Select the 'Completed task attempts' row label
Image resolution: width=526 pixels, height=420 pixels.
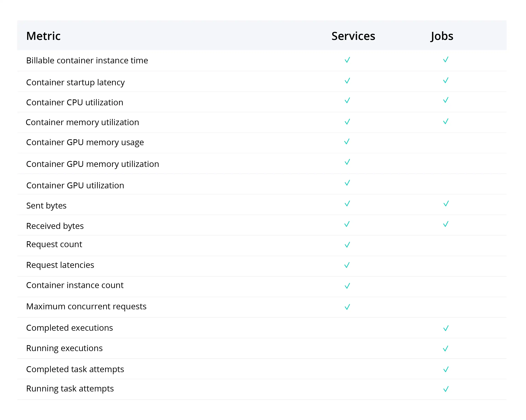point(75,370)
